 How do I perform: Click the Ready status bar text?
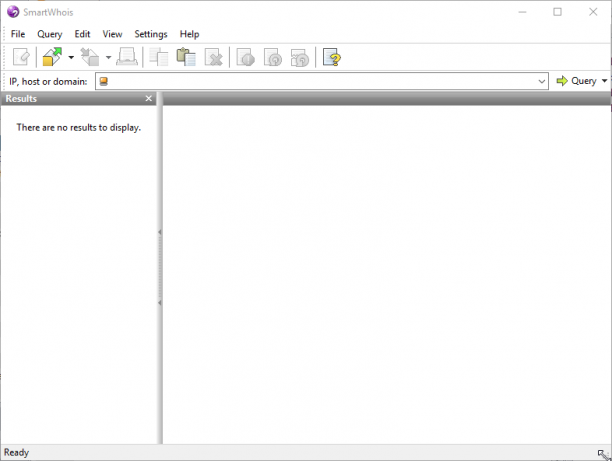click(16, 452)
